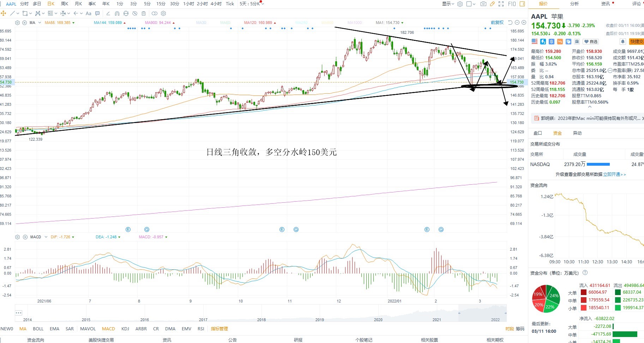Screen dimensions: 644x343
Task: Switch to 月K monthly chart tab
Action: (78, 4)
